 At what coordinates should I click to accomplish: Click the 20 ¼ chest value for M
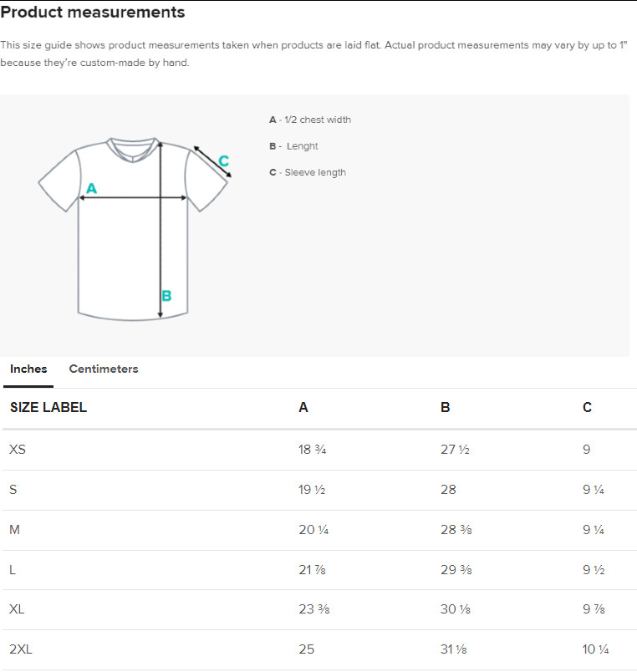coord(312,530)
